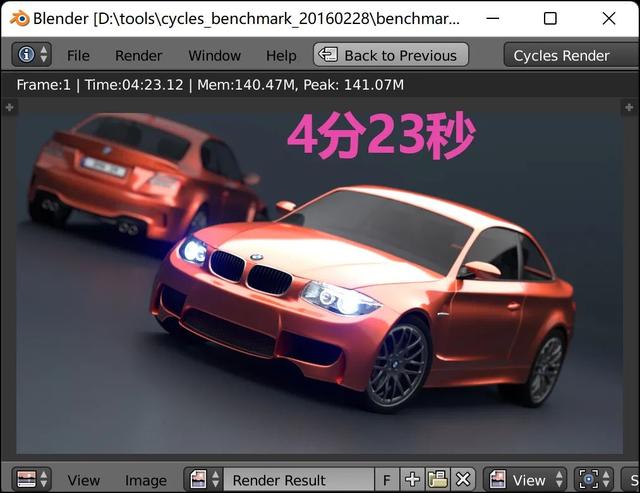This screenshot has width=640, height=493.
Task: Open the Cycles Render engine dropdown
Action: [x=571, y=55]
